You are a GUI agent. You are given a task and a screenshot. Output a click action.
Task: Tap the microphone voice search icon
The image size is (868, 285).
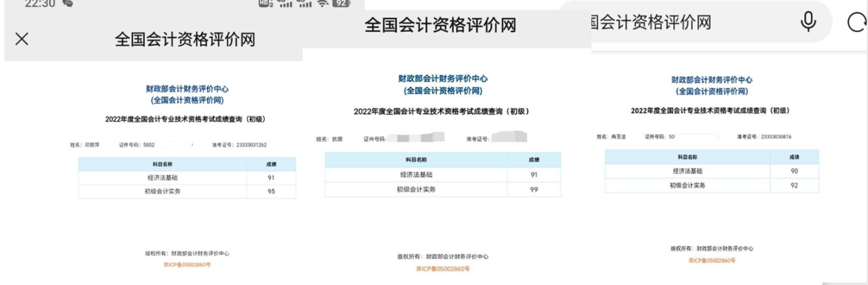[808, 23]
